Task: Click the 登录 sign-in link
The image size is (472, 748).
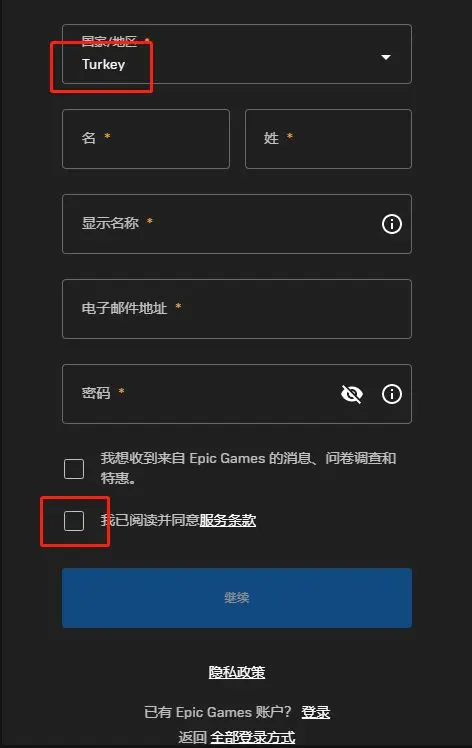Action: tap(315, 712)
